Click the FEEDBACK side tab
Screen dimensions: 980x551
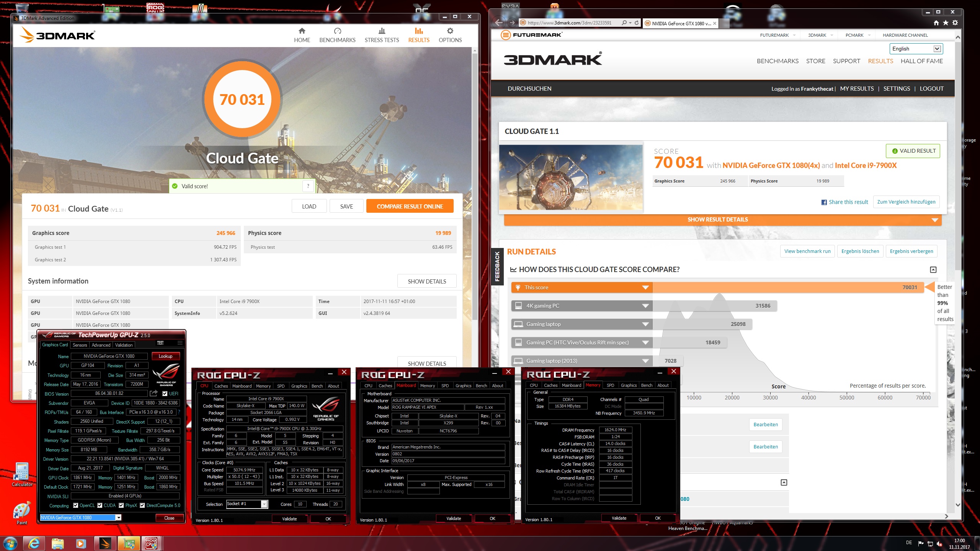tap(497, 266)
